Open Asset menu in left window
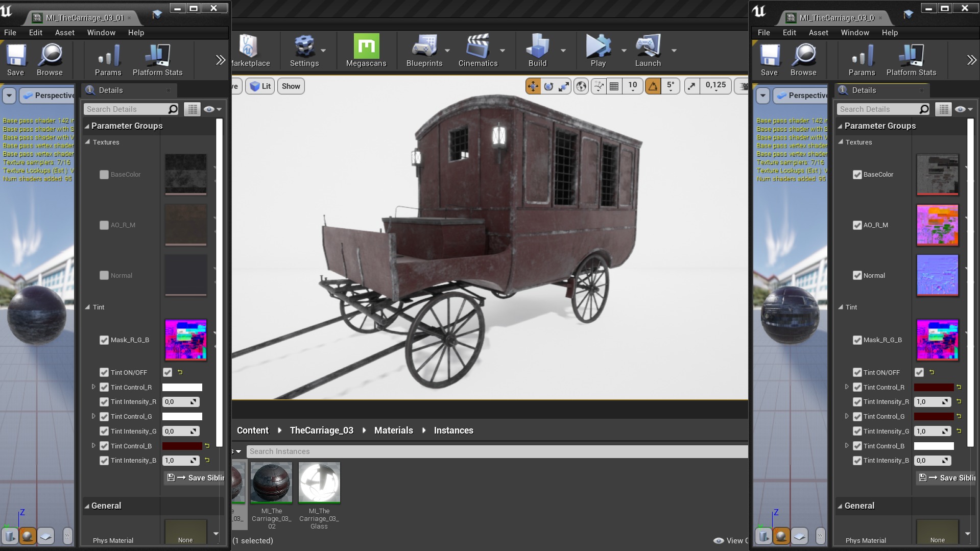Screen dimensions: 980x551 coord(65,33)
